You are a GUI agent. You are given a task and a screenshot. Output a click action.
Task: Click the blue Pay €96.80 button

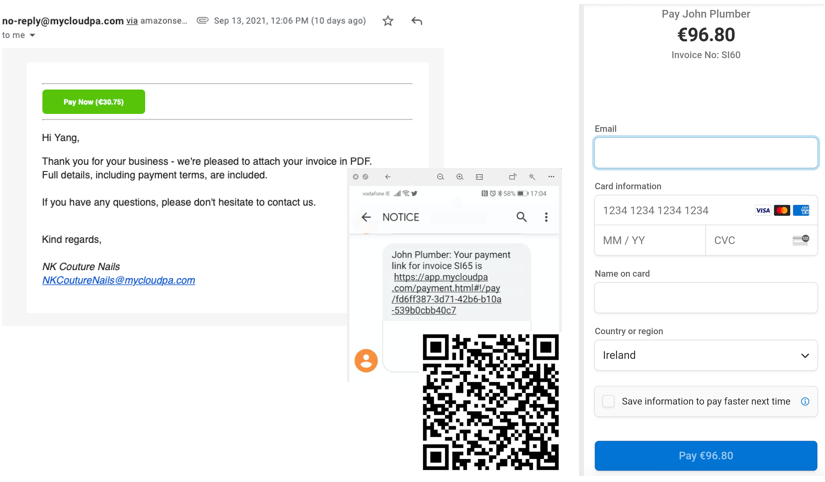click(706, 456)
